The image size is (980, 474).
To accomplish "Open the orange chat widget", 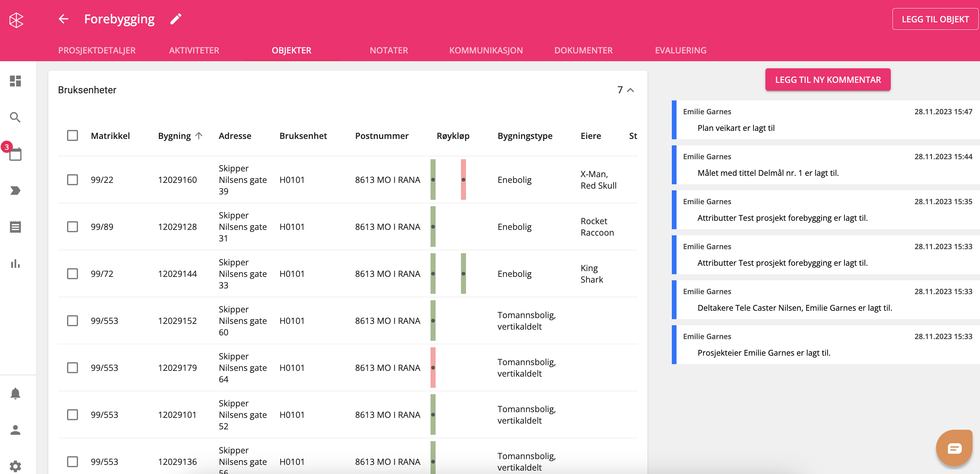I will pyautogui.click(x=954, y=448).
